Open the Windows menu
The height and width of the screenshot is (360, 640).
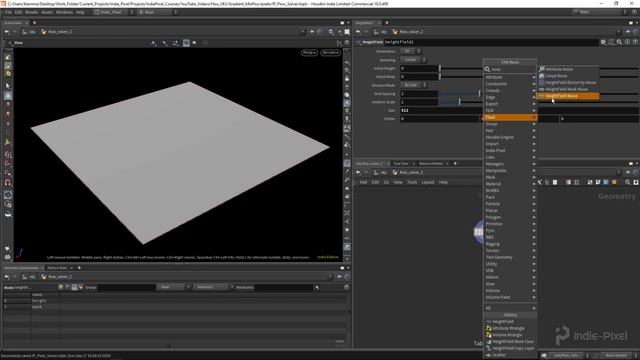[x=64, y=12]
